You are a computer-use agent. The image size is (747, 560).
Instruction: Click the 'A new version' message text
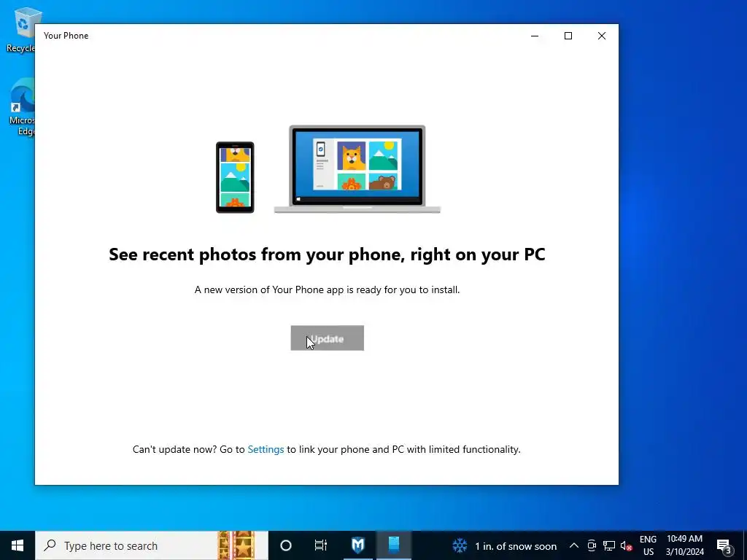[327, 289]
